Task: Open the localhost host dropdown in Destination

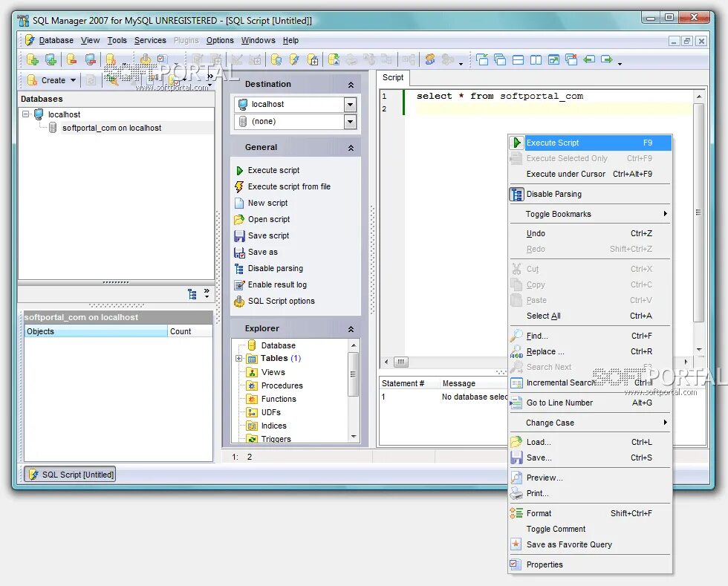Action: coord(350,105)
